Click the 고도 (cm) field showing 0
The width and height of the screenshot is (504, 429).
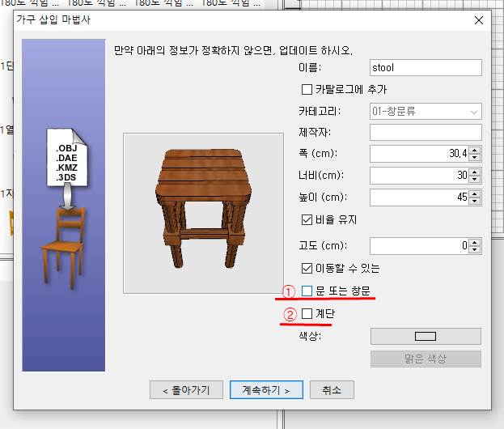[x=419, y=246]
